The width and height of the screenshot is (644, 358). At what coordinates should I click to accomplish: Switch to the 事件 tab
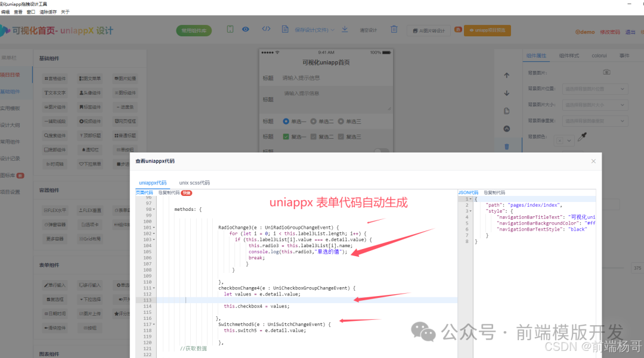pos(624,56)
